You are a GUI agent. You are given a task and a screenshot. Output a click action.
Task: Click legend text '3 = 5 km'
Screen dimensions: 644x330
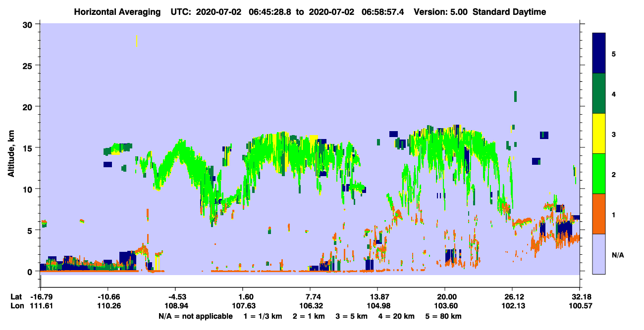pyautogui.click(x=353, y=316)
